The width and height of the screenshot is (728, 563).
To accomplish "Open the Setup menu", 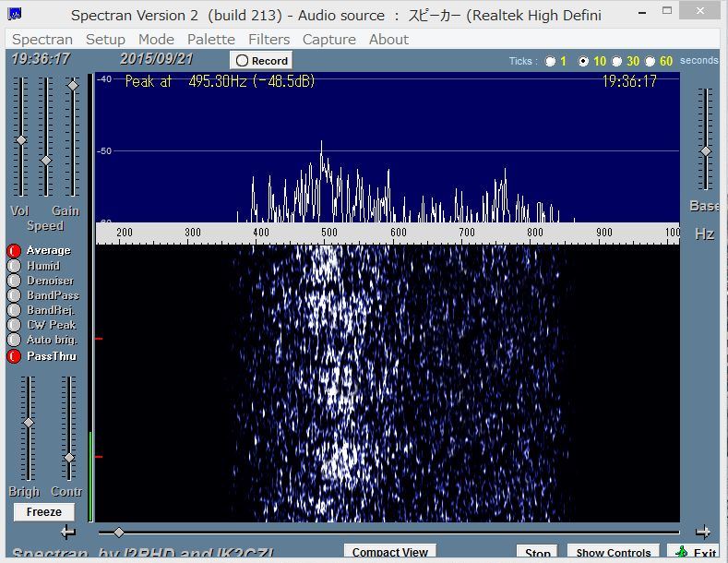I will (x=105, y=40).
